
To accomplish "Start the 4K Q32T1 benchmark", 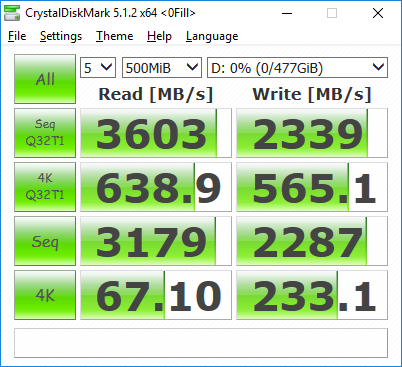I will [45, 187].
